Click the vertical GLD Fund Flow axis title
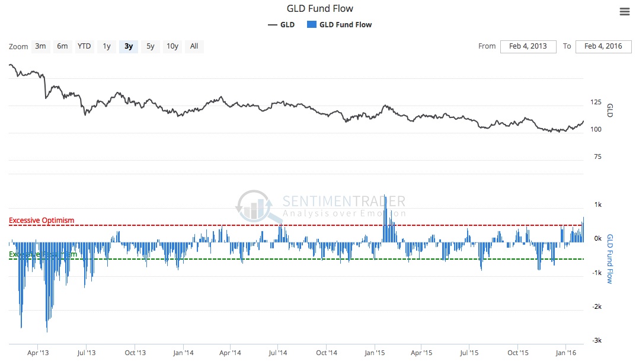Screen dimensions: 636x364 (x=609, y=259)
